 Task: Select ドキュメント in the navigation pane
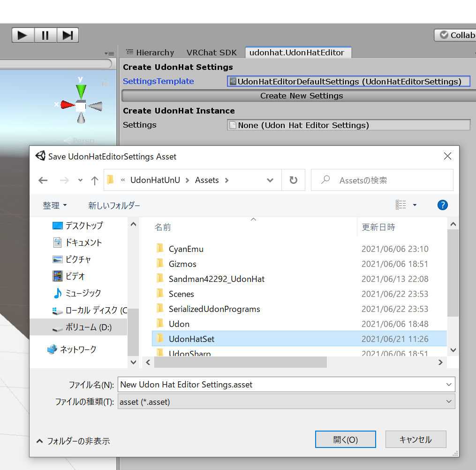click(x=77, y=243)
